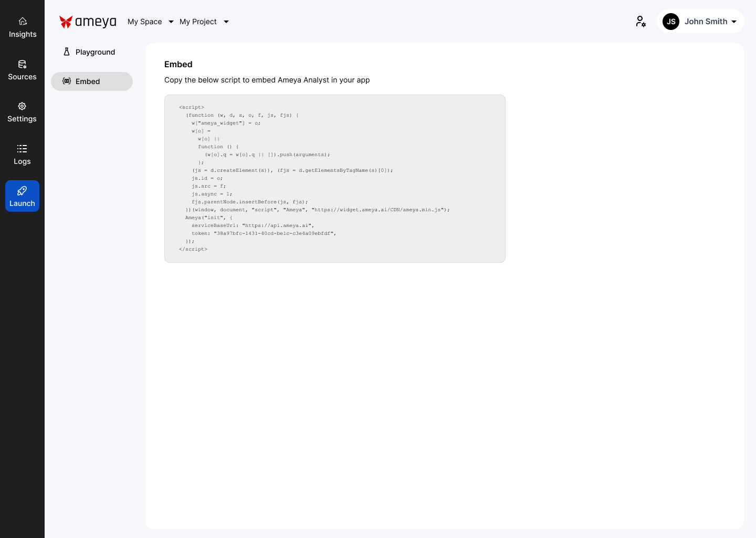Click the opening "<script>" tag line
Image resolution: width=756 pixels, height=538 pixels.
tap(192, 107)
